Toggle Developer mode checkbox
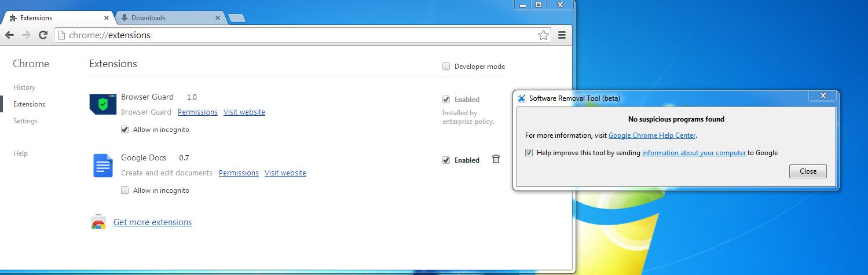Image resolution: width=868 pixels, height=275 pixels. coord(446,67)
